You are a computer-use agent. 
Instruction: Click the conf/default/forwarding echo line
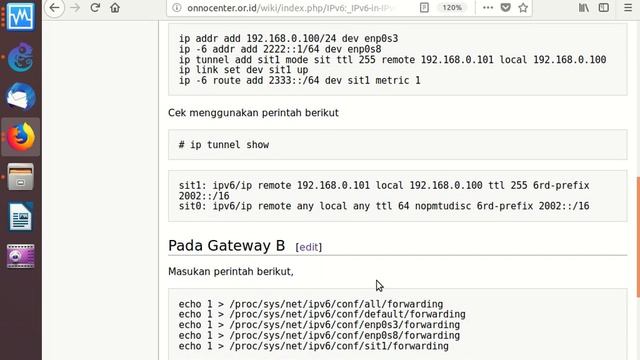pyautogui.click(x=322, y=314)
